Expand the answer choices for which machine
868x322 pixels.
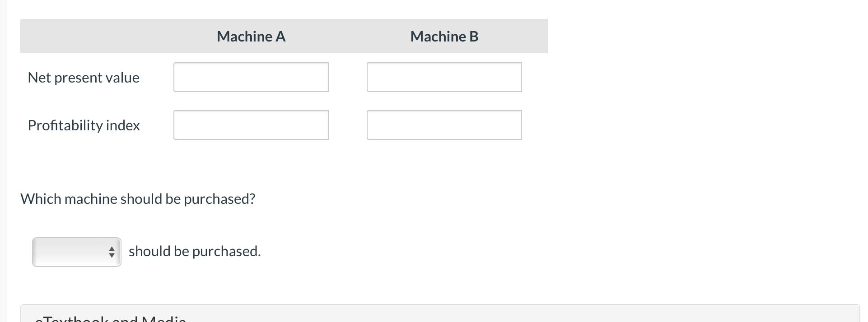[76, 252]
